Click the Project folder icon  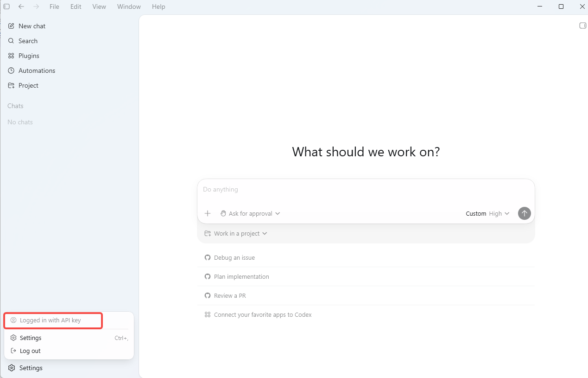pyautogui.click(x=12, y=85)
